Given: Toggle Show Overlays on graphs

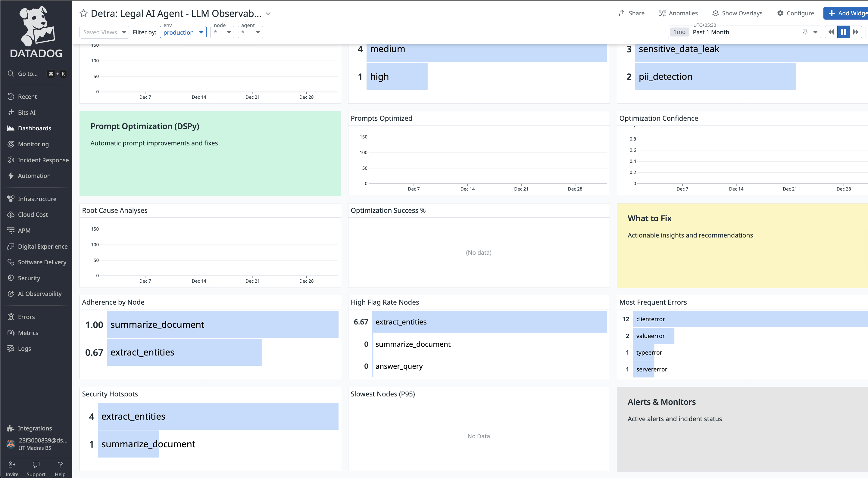Looking at the screenshot, I should tap(737, 13).
